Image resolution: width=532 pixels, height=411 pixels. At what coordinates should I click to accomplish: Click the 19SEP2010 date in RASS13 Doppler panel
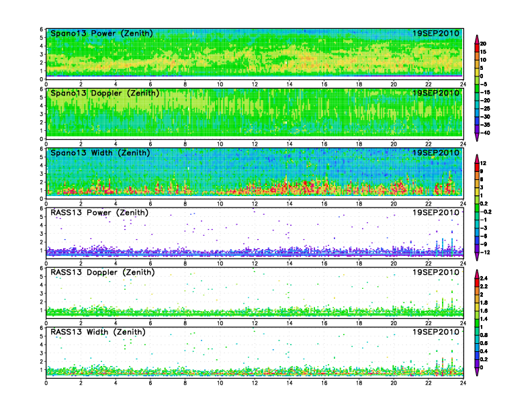[436, 272]
